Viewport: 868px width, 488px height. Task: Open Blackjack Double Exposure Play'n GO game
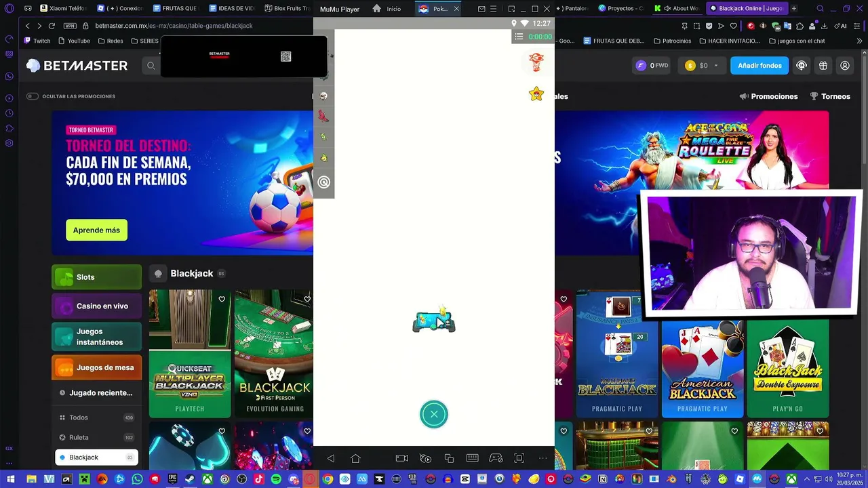click(788, 369)
